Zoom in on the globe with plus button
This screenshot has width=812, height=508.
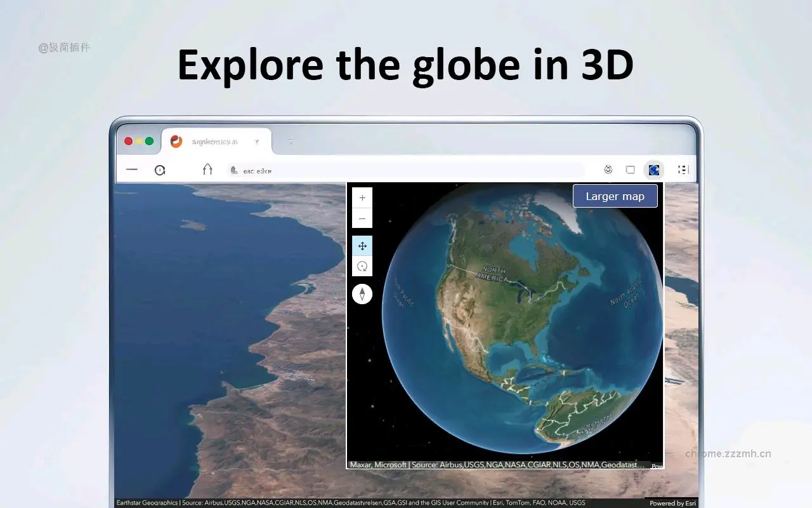(362, 197)
